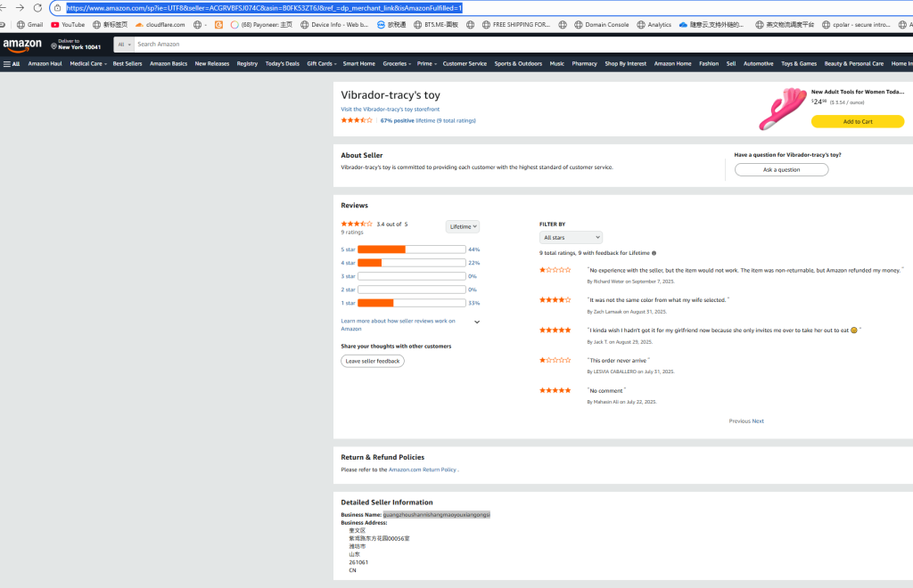Screen dimensions: 913x588
Task: Click the YouTube bookmark icon
Action: click(55, 25)
